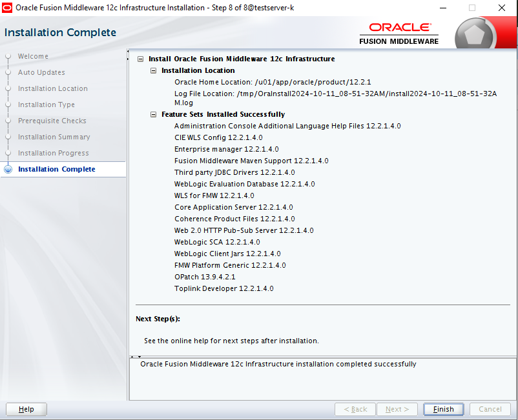Click the installation completed successfully message

coord(278,365)
